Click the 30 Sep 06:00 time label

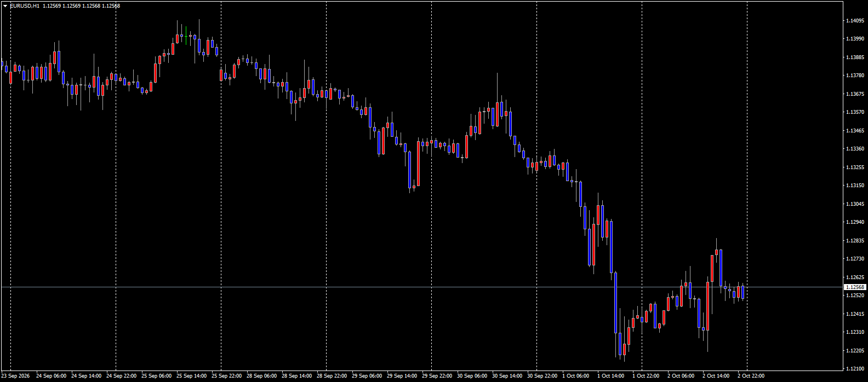[472, 376]
